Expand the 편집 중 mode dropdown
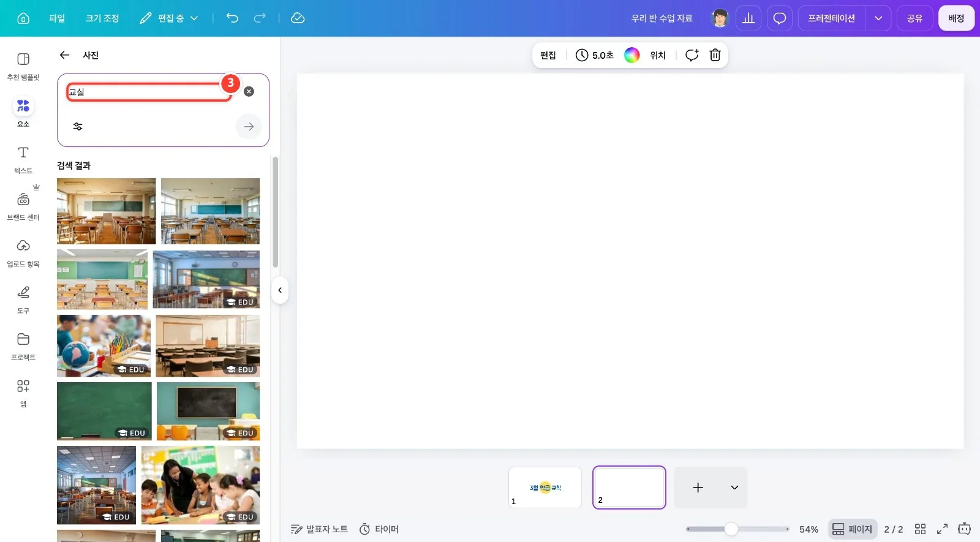This screenshot has height=542, width=980. (x=169, y=18)
